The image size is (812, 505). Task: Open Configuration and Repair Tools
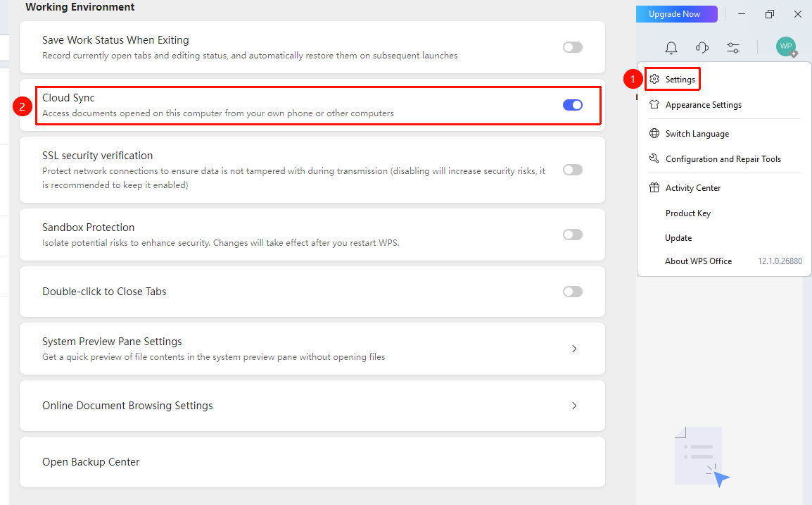pyautogui.click(x=725, y=159)
